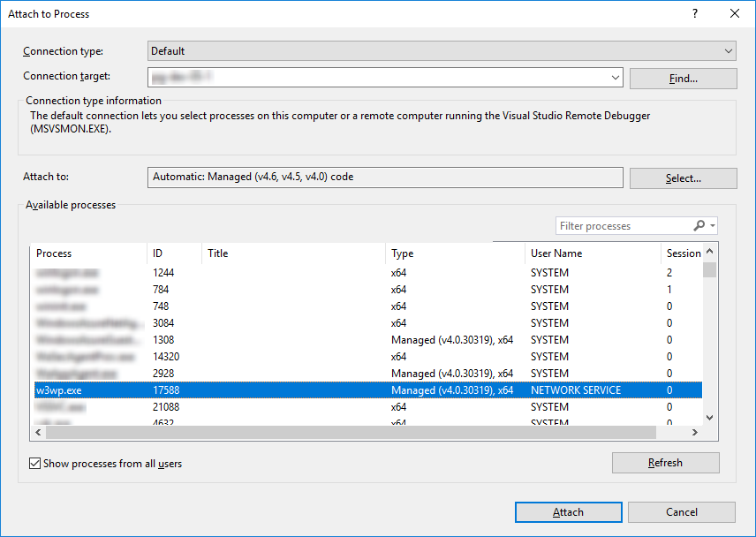
Task: Click the Cancel button
Action: click(682, 511)
